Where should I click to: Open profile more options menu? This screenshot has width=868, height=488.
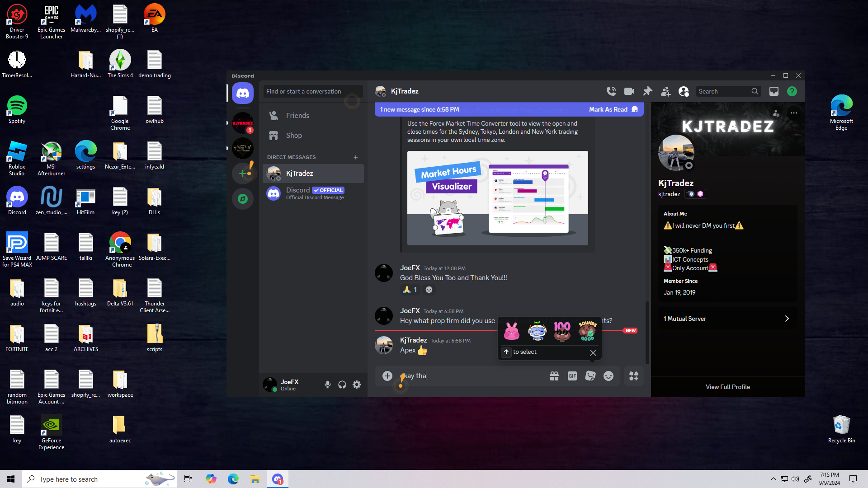793,113
